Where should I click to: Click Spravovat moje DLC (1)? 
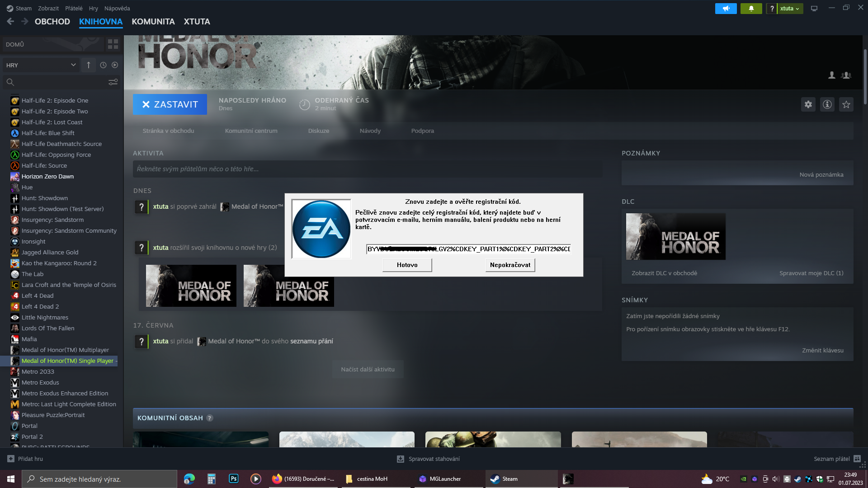click(811, 273)
